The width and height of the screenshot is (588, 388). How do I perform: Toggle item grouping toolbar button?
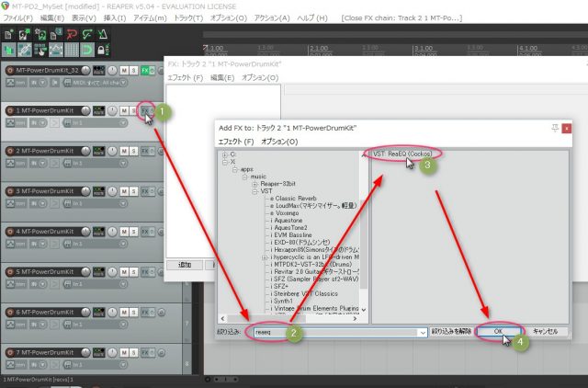coord(25,50)
